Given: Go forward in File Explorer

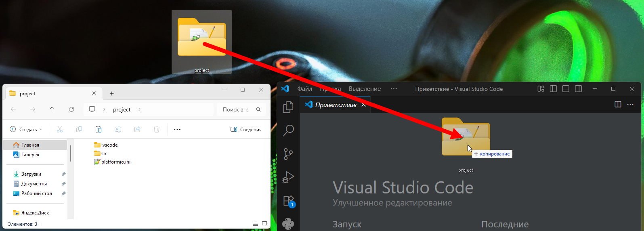Looking at the screenshot, I should coord(33,109).
